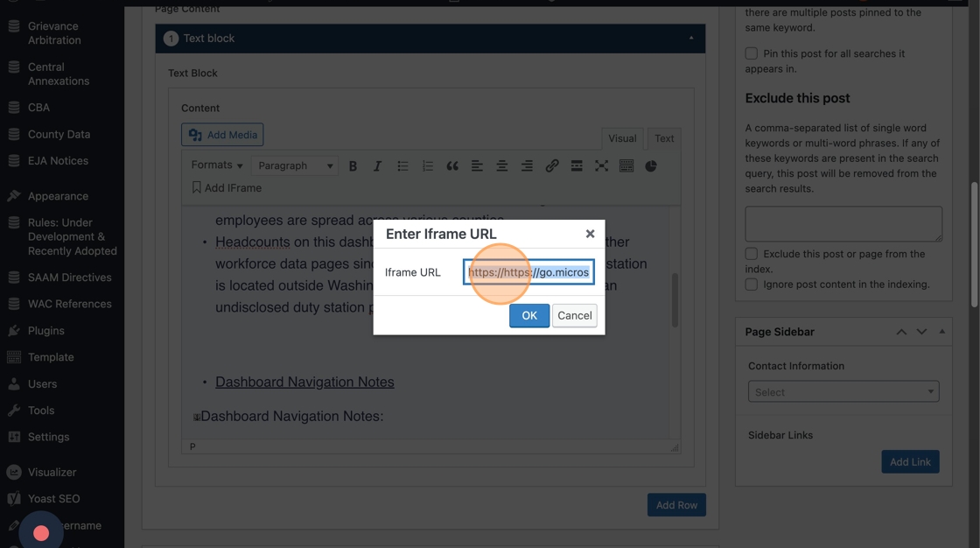Click the page vertical scrollbar
The image size is (980, 548).
[x=974, y=244]
